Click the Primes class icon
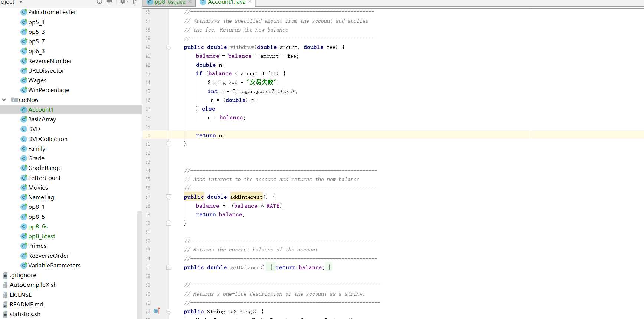644x319 pixels. (24, 246)
